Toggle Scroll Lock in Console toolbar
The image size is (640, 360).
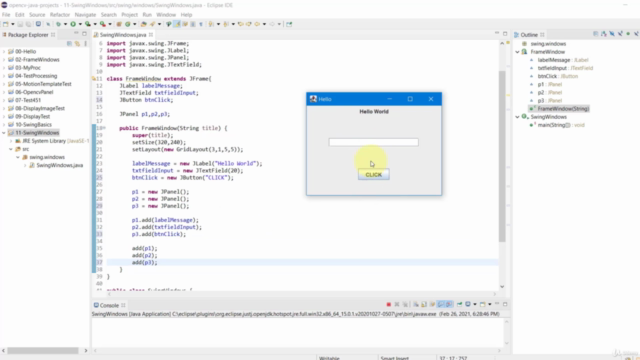click(424, 304)
